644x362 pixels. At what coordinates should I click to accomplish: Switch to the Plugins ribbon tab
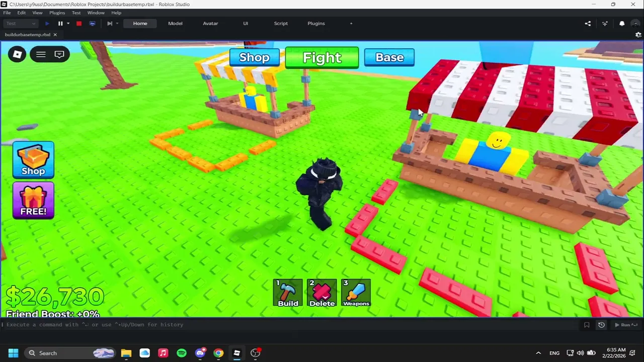pos(316,23)
